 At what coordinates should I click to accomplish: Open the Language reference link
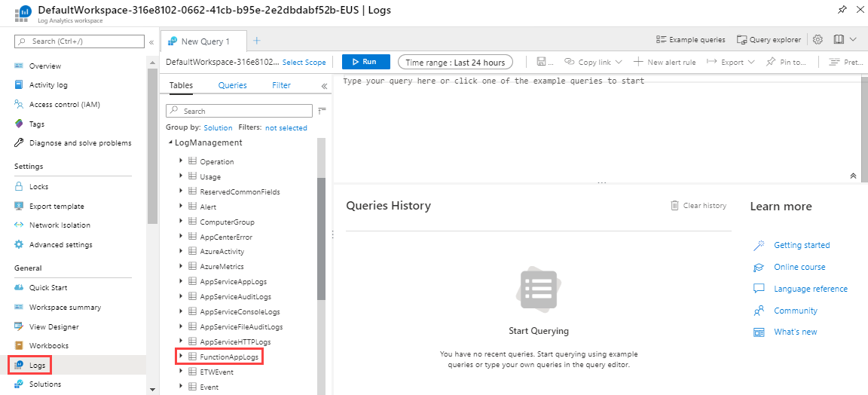coord(811,289)
